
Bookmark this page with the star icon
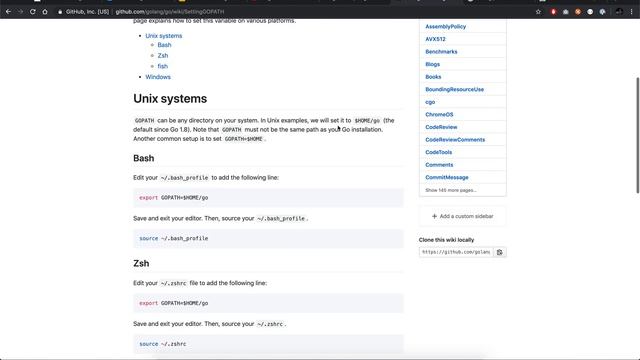538,12
